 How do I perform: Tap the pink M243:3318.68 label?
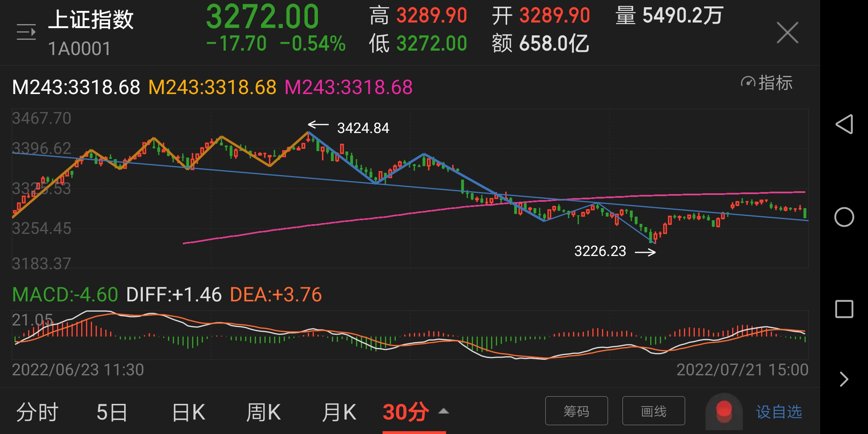[348, 87]
